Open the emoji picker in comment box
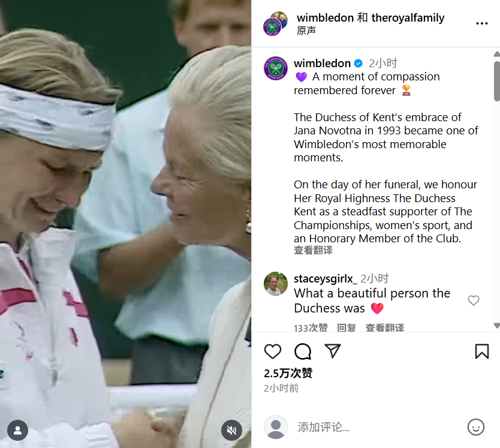 476,427
